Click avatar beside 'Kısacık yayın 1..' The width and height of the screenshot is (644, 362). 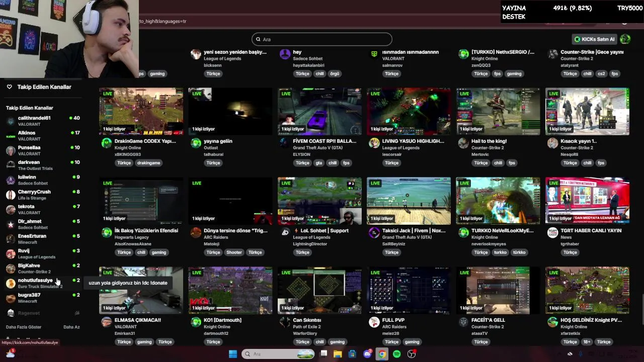coord(552,143)
